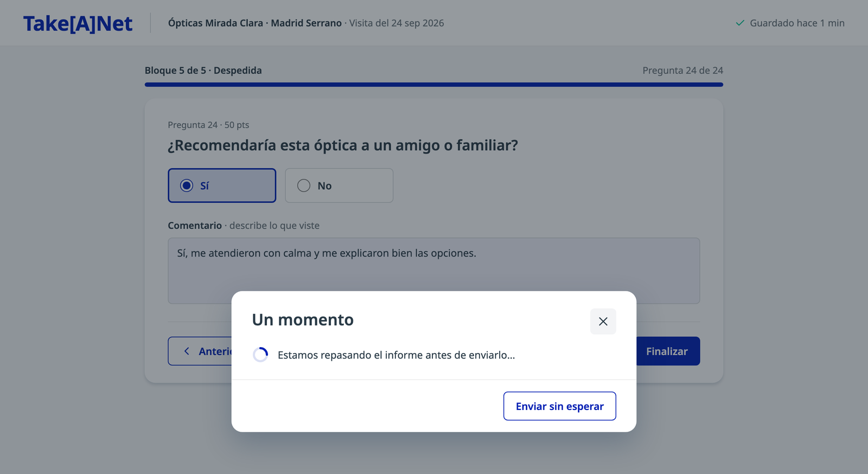Click 'Enviar sin esperar' button

(559, 406)
